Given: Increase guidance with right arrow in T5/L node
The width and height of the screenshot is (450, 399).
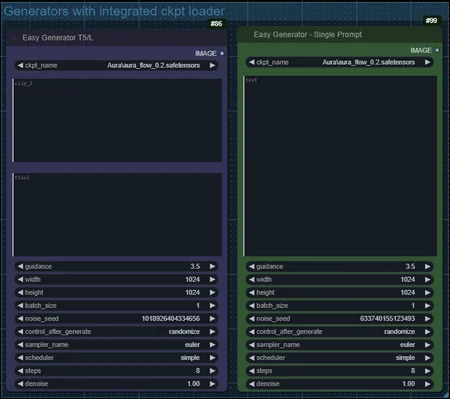Looking at the screenshot, I should click(x=212, y=266).
